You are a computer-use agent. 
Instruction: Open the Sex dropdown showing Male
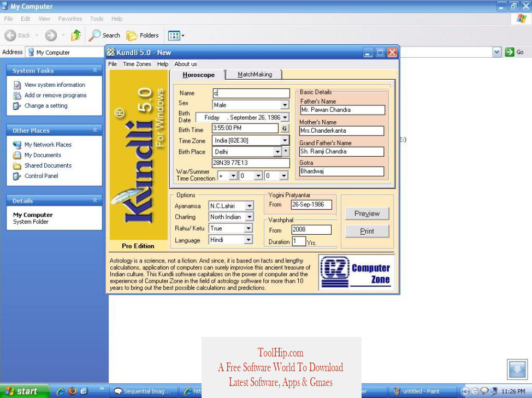tap(285, 105)
